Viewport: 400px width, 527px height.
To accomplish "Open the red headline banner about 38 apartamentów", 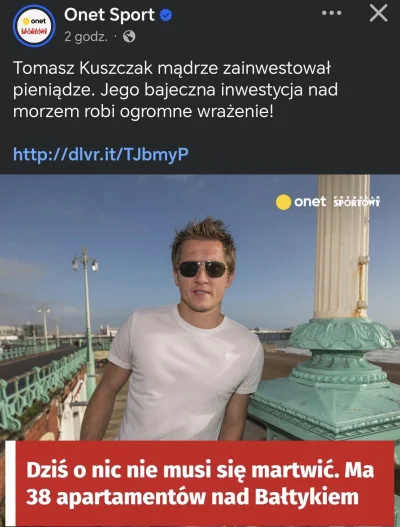I will click(200, 483).
